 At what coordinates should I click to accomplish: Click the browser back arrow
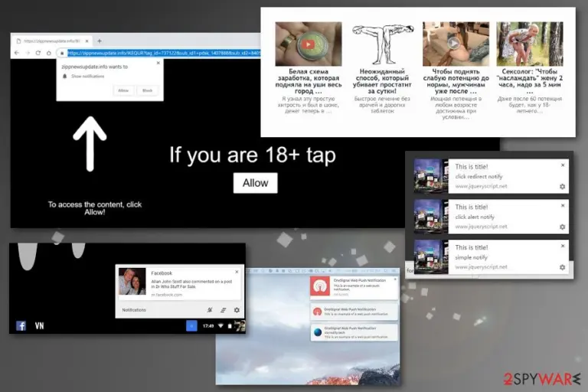click(x=17, y=54)
